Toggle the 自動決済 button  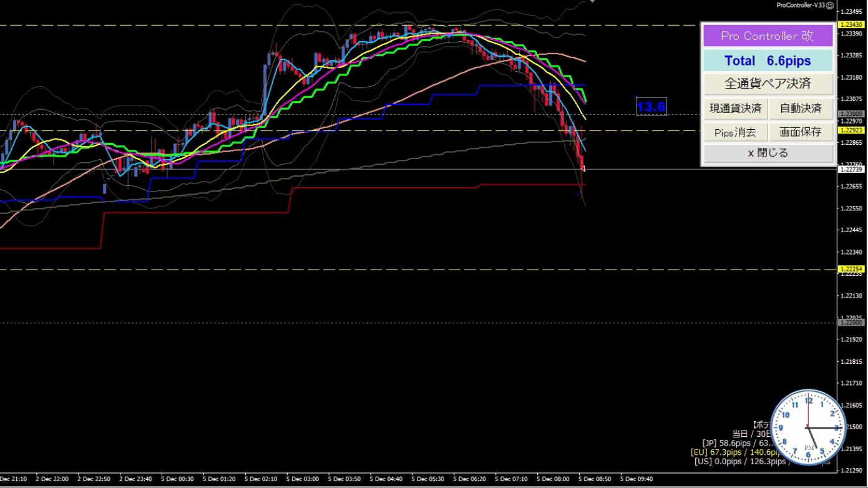[x=801, y=109]
